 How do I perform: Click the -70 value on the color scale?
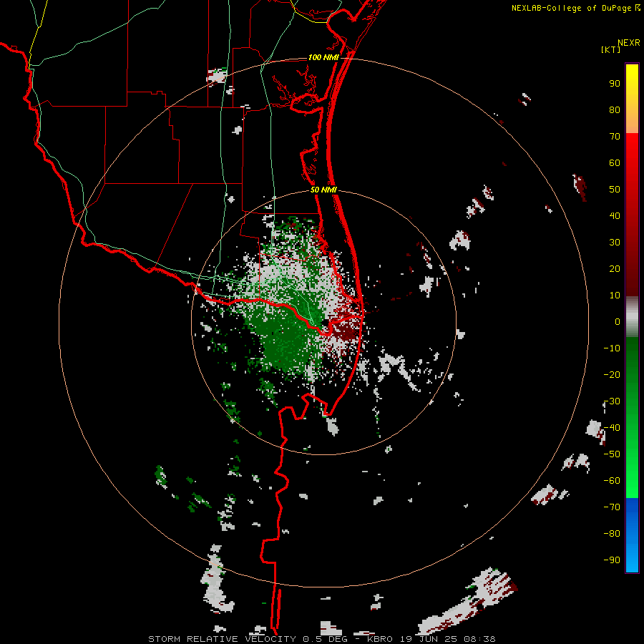[612, 507]
